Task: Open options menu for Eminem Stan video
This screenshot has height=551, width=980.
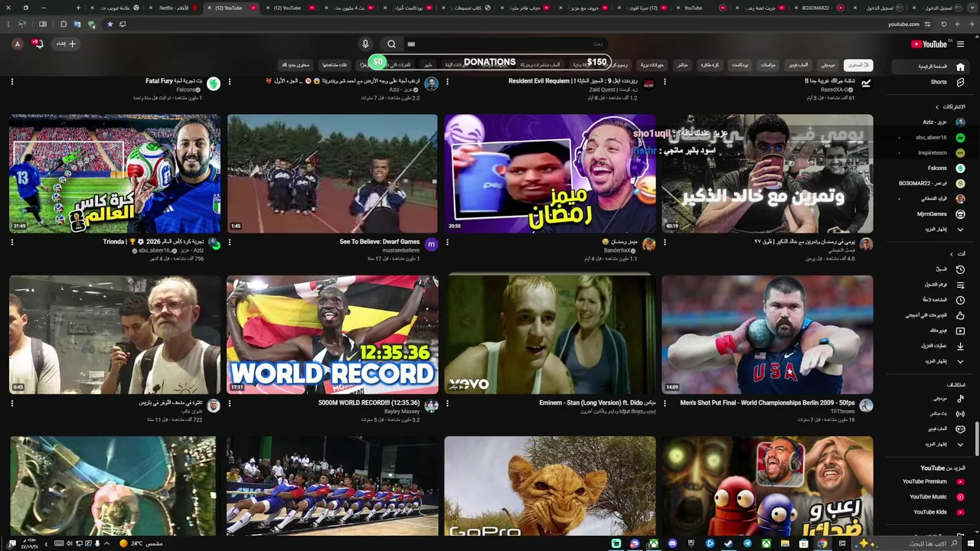Action: pos(447,403)
